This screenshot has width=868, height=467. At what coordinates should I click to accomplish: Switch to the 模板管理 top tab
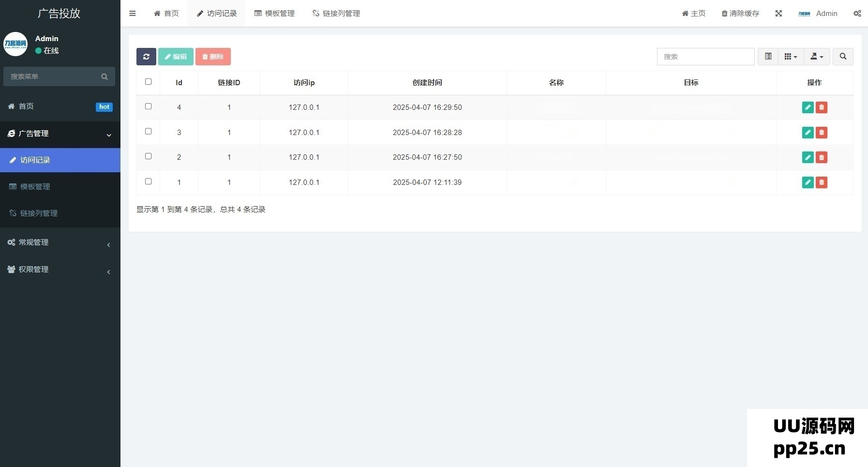(x=274, y=14)
